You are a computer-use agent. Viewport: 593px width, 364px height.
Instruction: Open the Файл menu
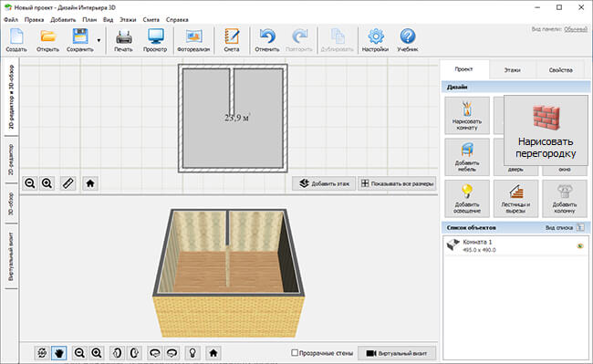[11, 20]
